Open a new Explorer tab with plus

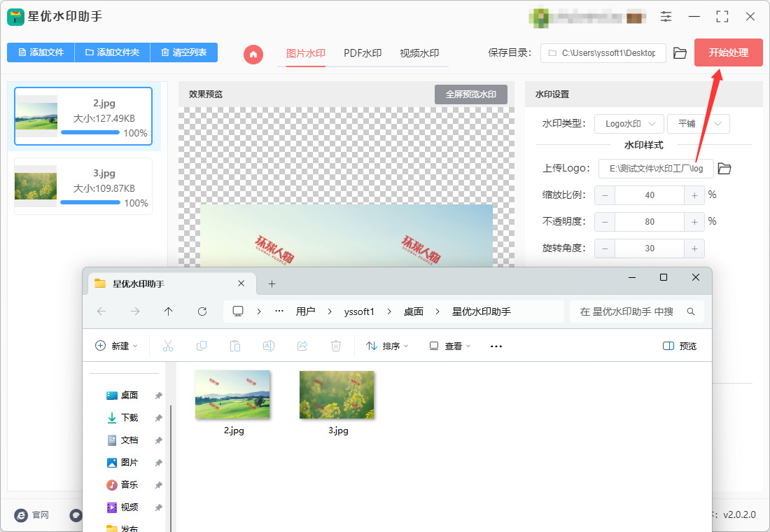coord(272,284)
